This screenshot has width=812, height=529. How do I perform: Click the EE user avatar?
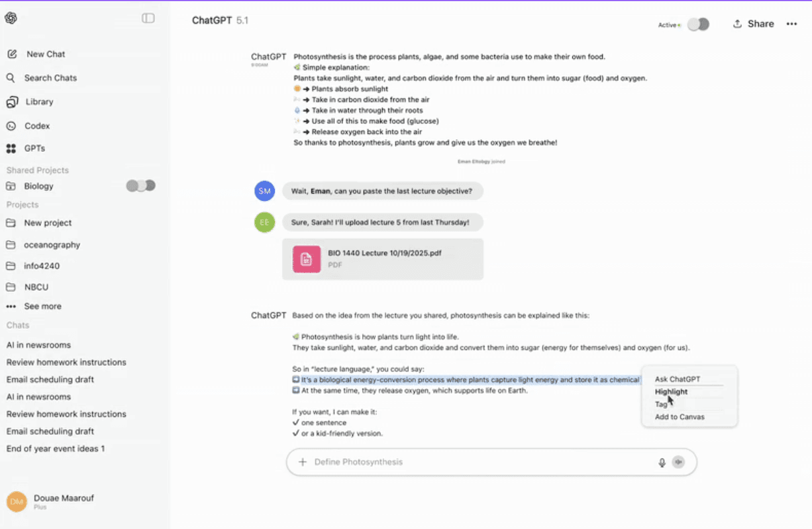[x=264, y=223]
